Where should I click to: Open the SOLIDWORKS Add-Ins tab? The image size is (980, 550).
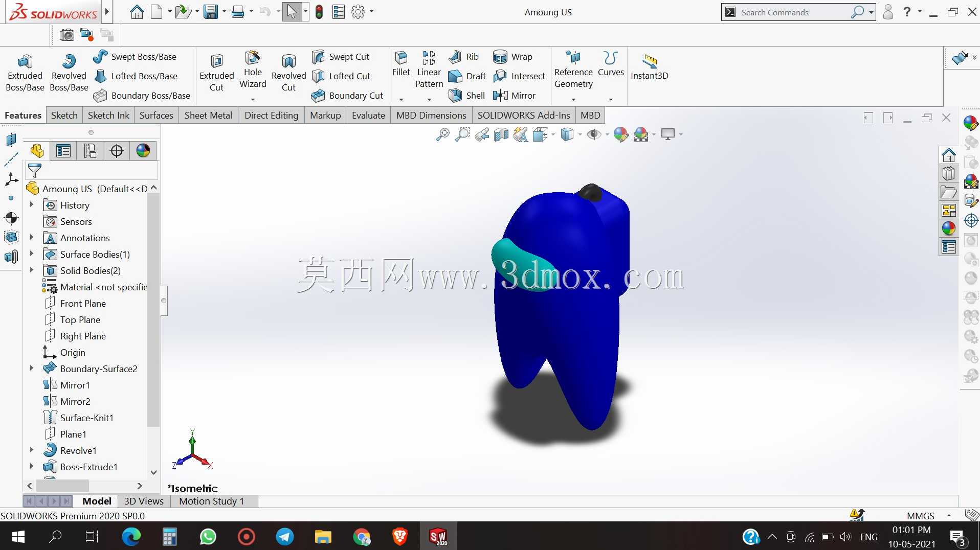524,116
